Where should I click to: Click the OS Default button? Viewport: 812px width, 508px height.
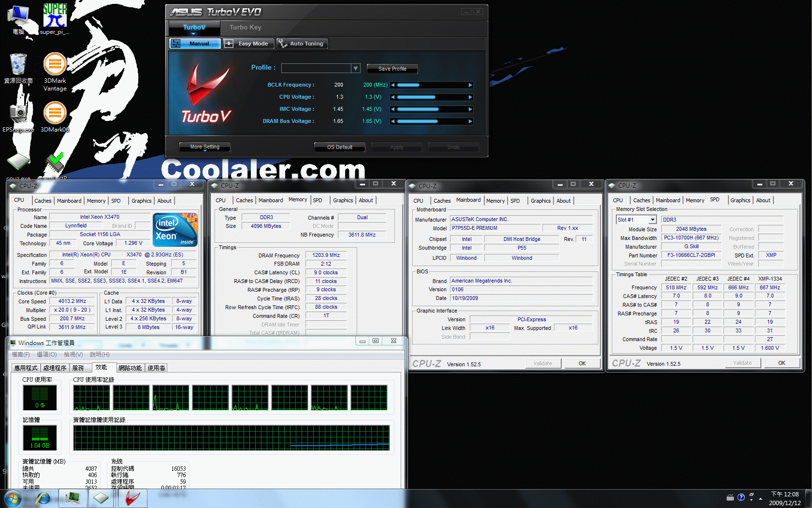coord(339,147)
